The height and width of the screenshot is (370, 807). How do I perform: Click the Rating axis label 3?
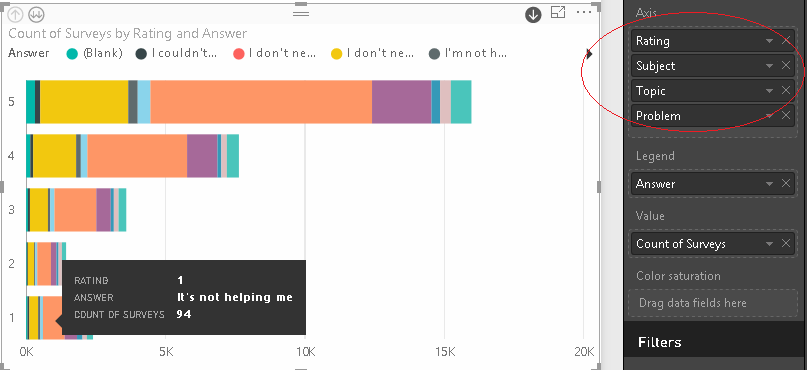[11, 209]
